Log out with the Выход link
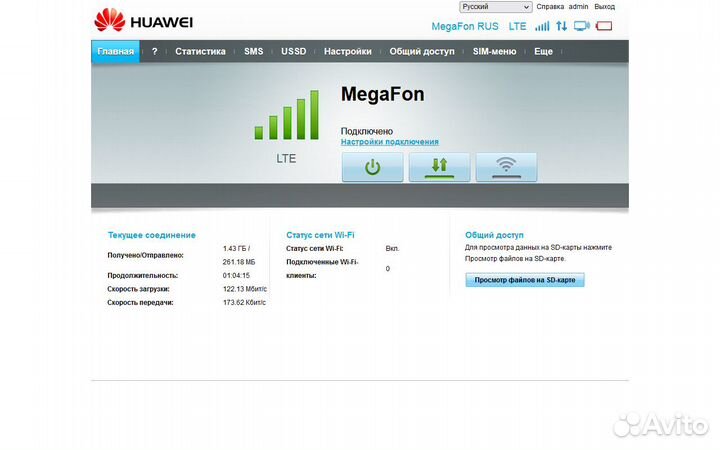Viewport: 720px width, 450px height. [x=604, y=7]
